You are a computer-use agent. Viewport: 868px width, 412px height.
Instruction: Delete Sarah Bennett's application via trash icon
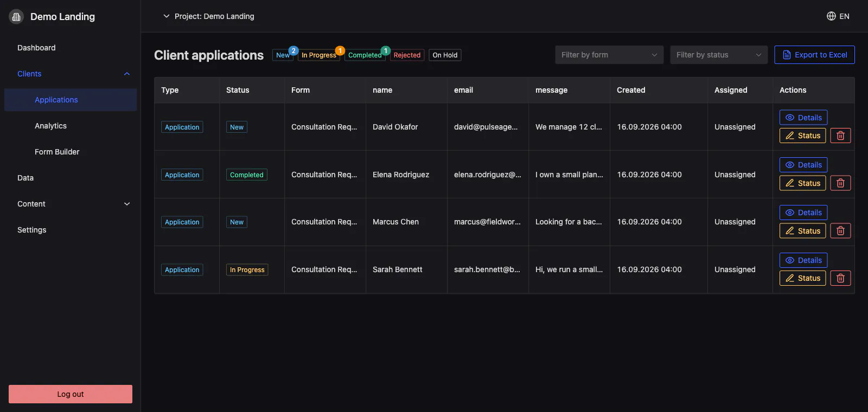840,278
